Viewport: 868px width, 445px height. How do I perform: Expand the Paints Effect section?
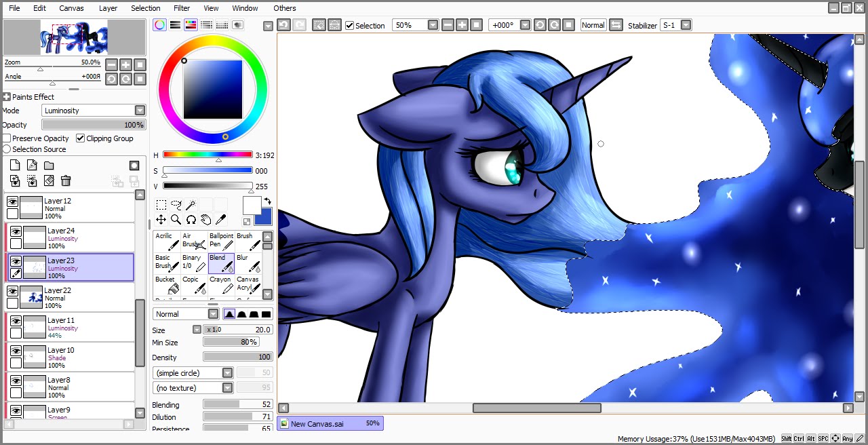tap(6, 97)
